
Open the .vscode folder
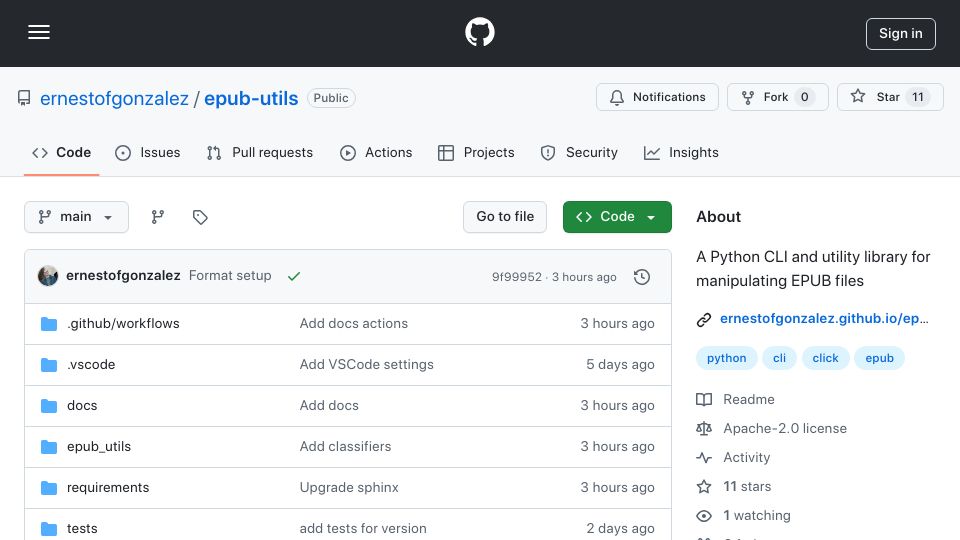pyautogui.click(x=91, y=364)
